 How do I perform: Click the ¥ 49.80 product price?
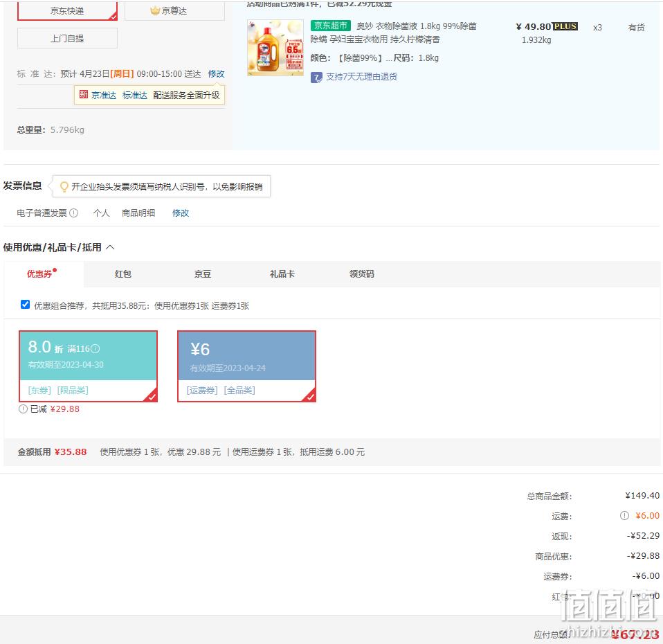click(x=534, y=26)
